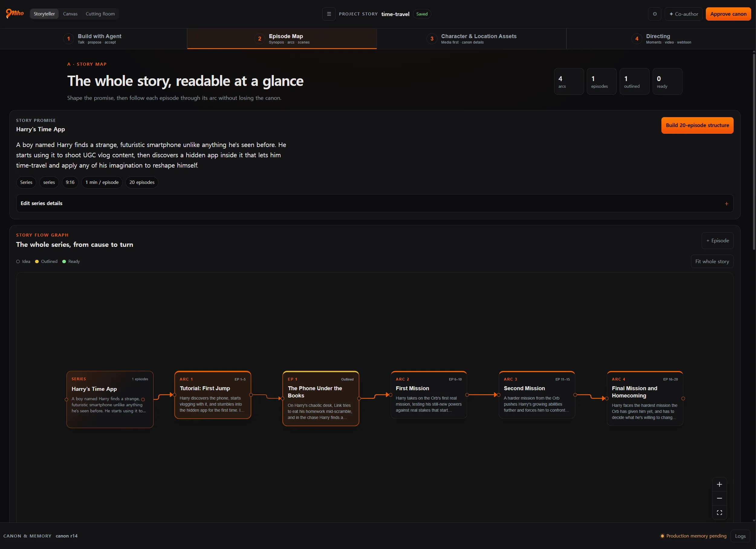Switch to Canvas mode
Image resolution: width=756 pixels, height=549 pixels.
click(70, 14)
